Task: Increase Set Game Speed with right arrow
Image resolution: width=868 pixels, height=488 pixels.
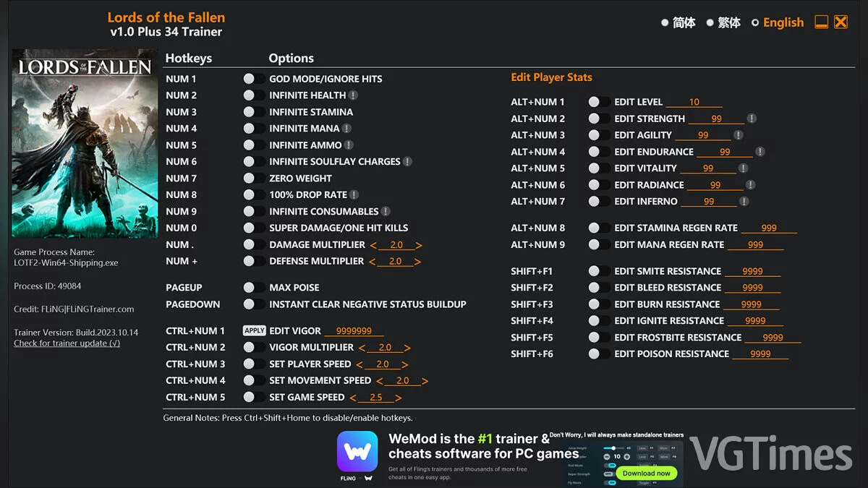Action: pyautogui.click(x=399, y=398)
